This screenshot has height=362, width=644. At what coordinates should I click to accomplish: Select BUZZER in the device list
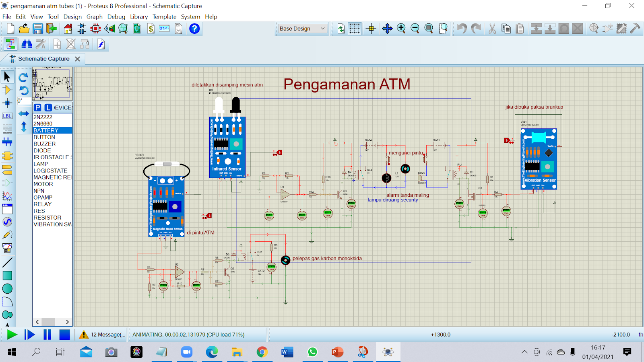[52, 144]
